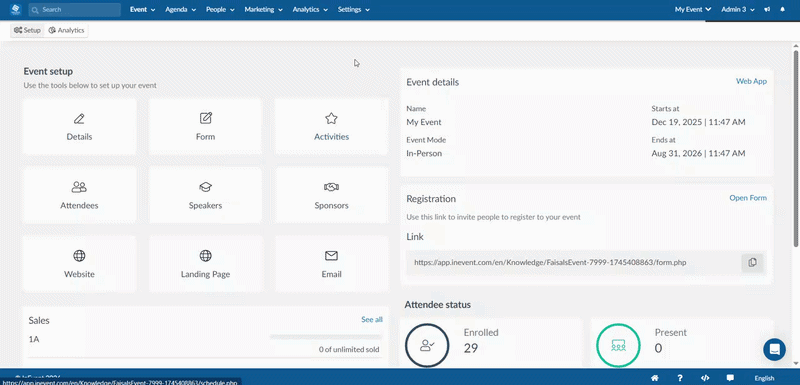The width and height of the screenshot is (800, 385).
Task: Click the star icon above Activities
Action: click(331, 118)
